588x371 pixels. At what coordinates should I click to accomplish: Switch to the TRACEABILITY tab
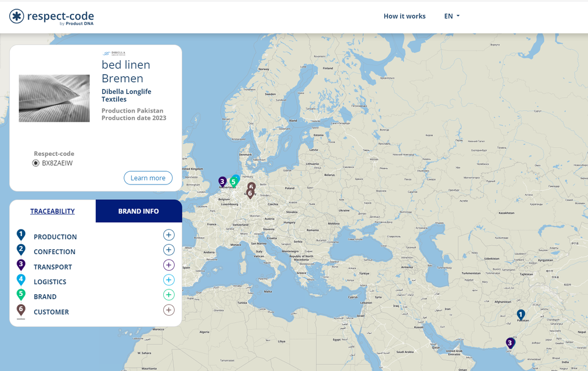coord(53,211)
